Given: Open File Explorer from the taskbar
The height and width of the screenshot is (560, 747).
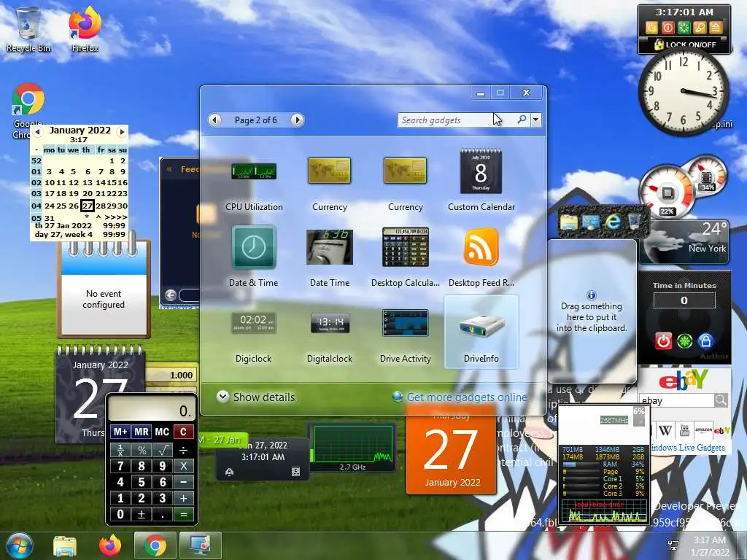Looking at the screenshot, I should pyautogui.click(x=65, y=546).
